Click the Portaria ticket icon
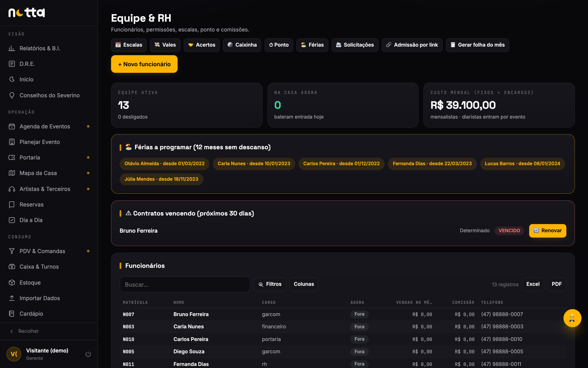Image resolution: width=588 pixels, height=368 pixels. coord(12,157)
